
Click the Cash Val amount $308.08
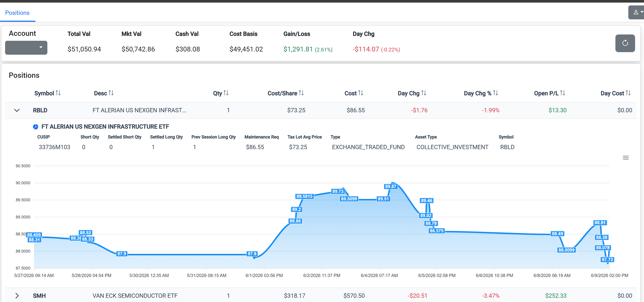tap(188, 49)
